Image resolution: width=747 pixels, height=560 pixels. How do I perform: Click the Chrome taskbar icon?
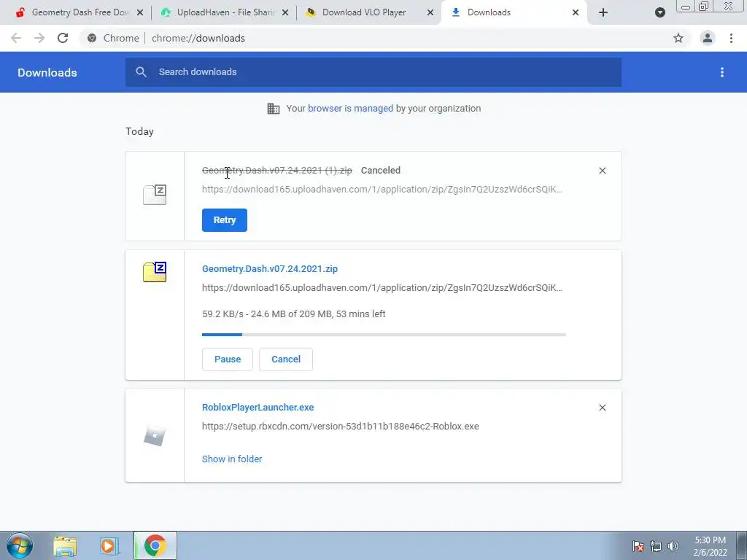(155, 545)
